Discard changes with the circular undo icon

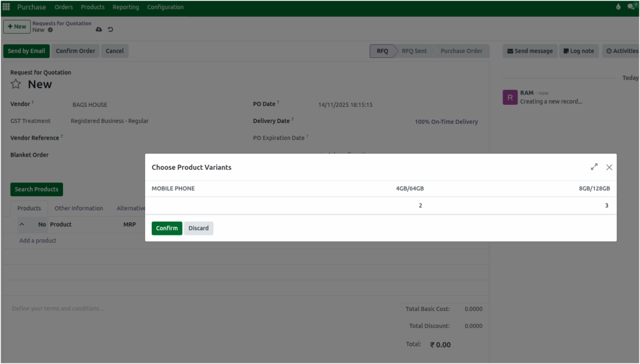[x=111, y=29]
